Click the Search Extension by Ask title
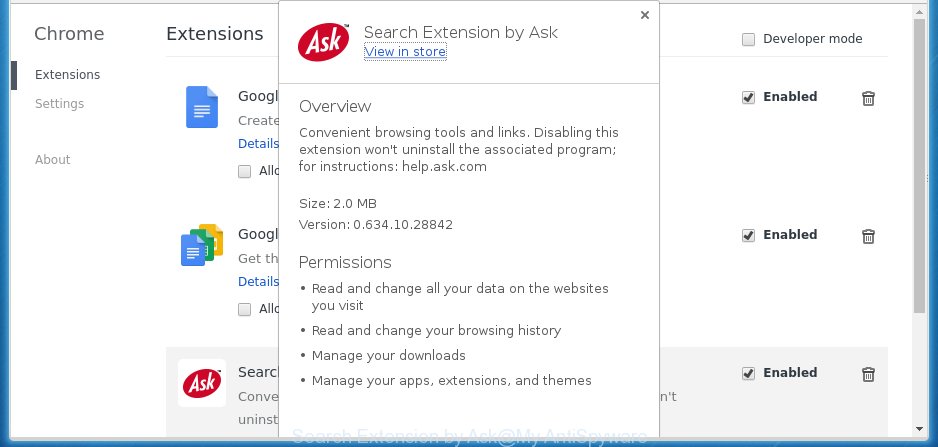 (x=461, y=32)
